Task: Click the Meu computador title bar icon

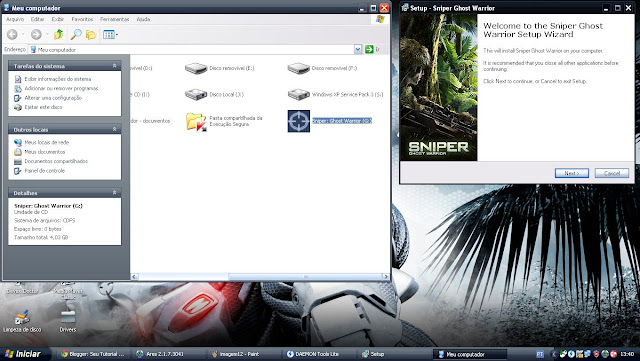Action: click(x=7, y=8)
